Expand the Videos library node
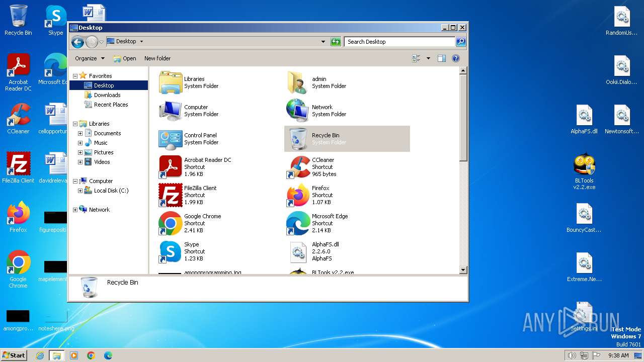This screenshot has height=362, width=644. tap(80, 162)
